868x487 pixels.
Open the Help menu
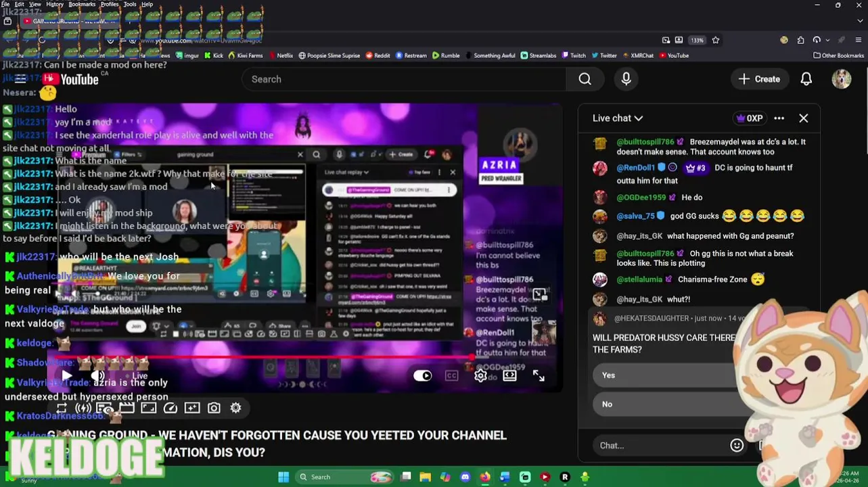tap(147, 4)
